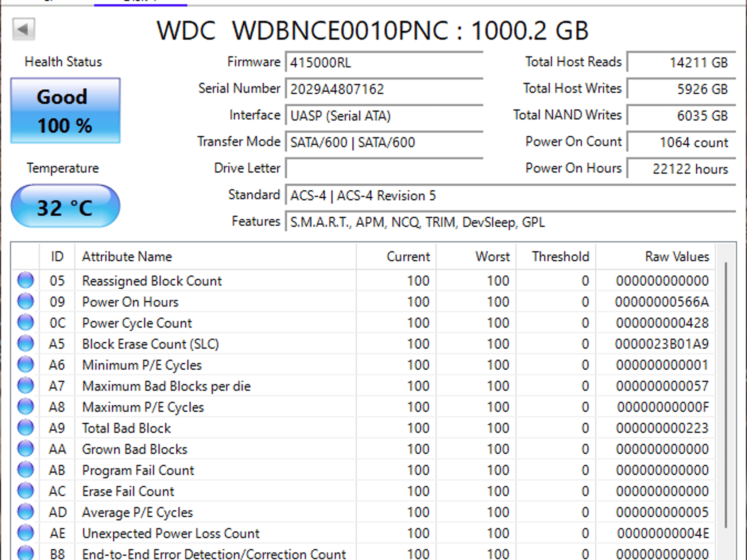Click the status orb for Unexpected Power Loss Count
This screenshot has width=747, height=560.
(x=26, y=533)
